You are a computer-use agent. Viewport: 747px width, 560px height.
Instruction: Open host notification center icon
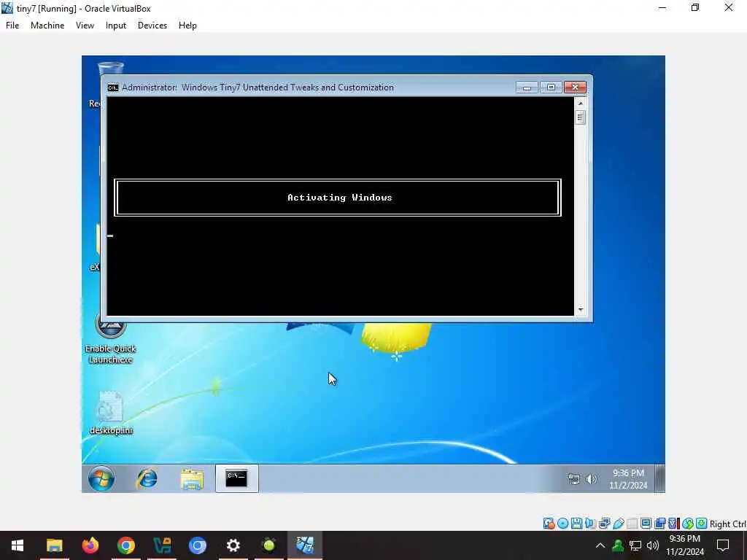[723, 545]
